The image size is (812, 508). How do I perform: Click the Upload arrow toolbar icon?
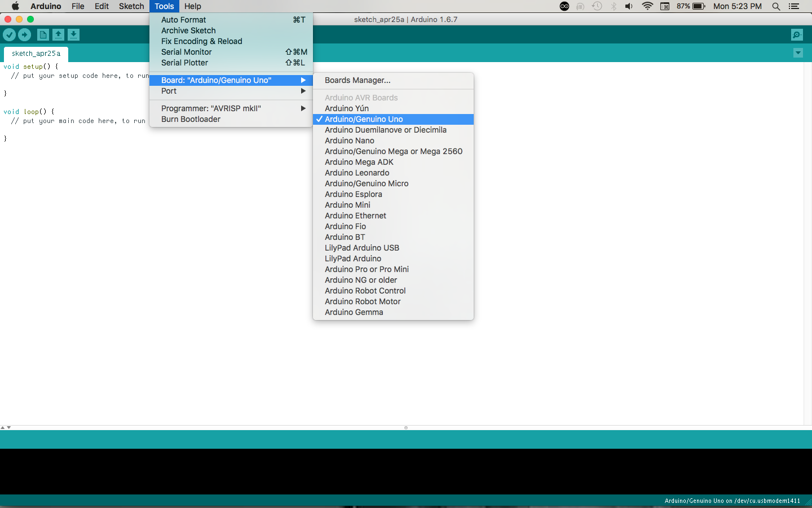[24, 35]
